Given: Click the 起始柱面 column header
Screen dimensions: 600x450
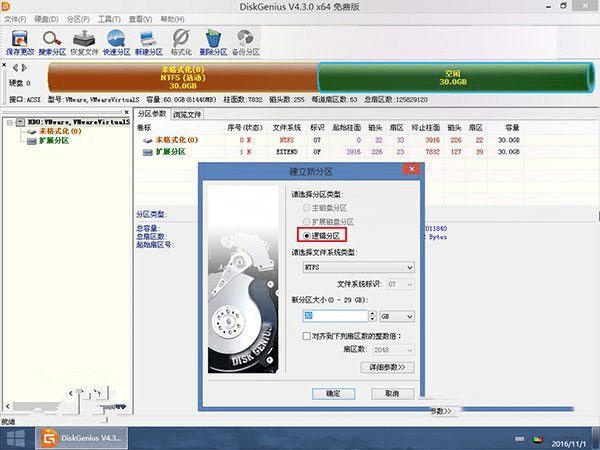Looking at the screenshot, I should 346,128.
